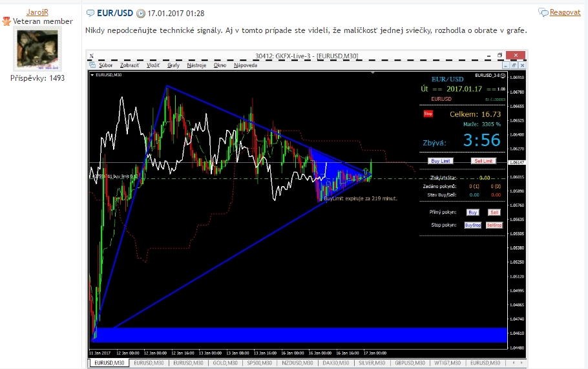Click the Zisk/ztráta 0.00 value

coord(485,178)
